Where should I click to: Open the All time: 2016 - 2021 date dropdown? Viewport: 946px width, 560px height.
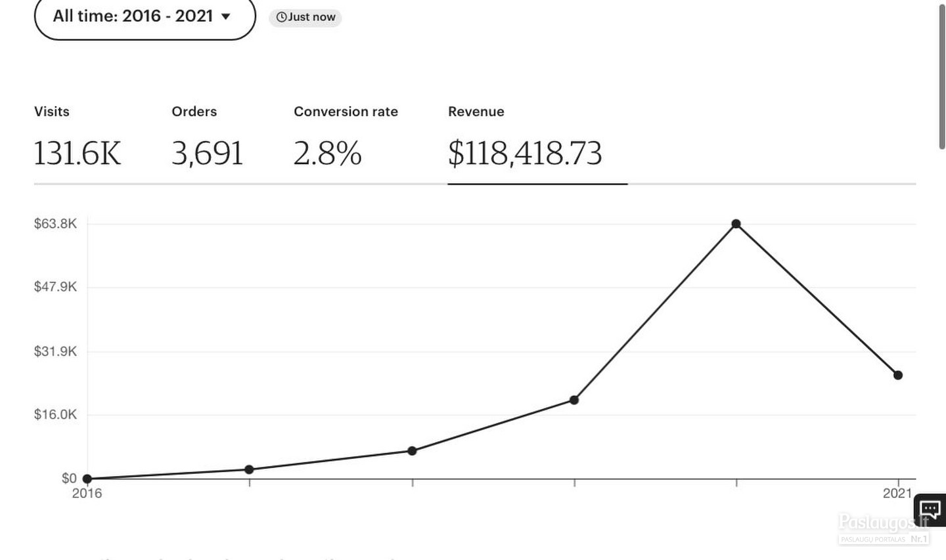pos(145,16)
